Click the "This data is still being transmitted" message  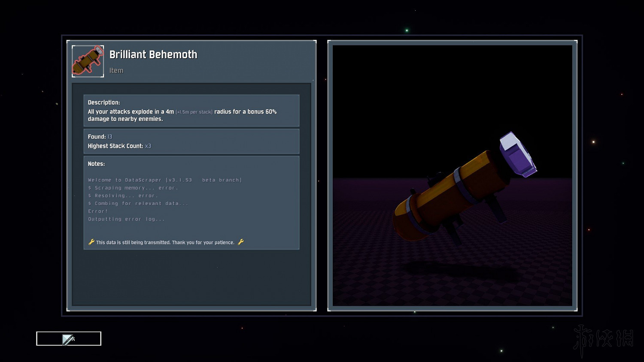[x=165, y=242]
